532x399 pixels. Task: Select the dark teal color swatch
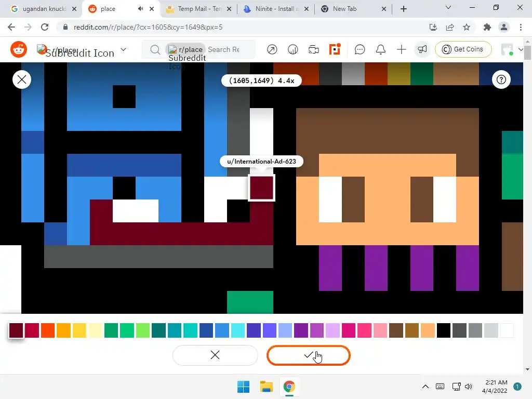[x=158, y=330]
